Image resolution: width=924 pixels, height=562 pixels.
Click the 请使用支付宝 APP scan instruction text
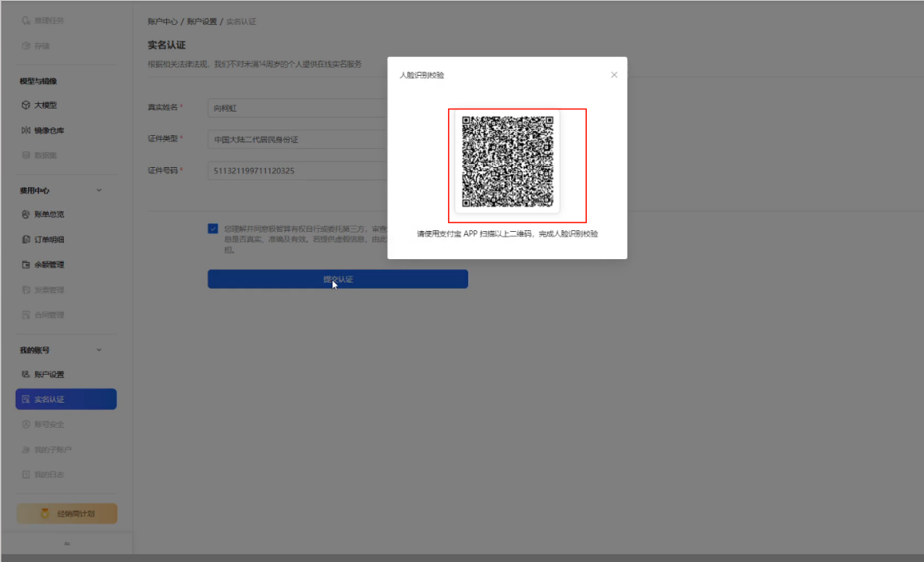click(x=507, y=234)
